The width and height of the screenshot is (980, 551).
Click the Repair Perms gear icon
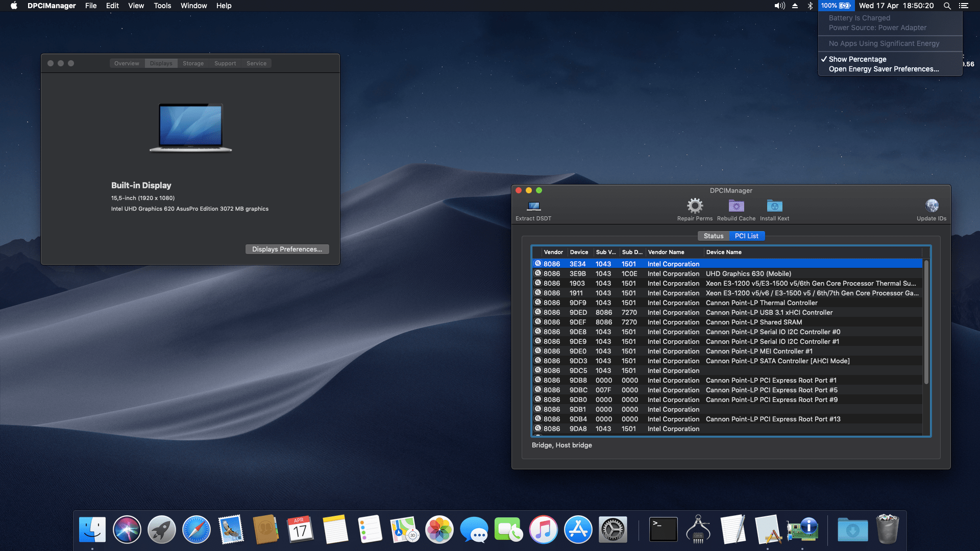(x=695, y=206)
